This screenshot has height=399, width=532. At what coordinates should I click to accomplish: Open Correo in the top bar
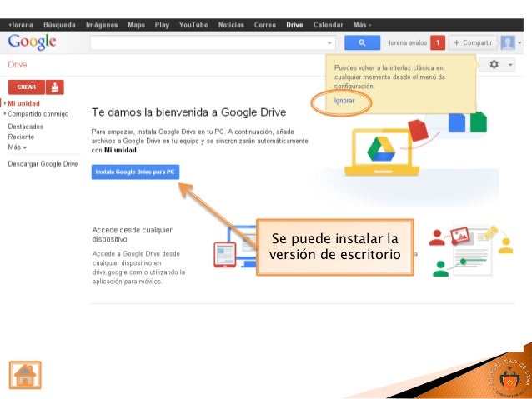click(x=265, y=25)
